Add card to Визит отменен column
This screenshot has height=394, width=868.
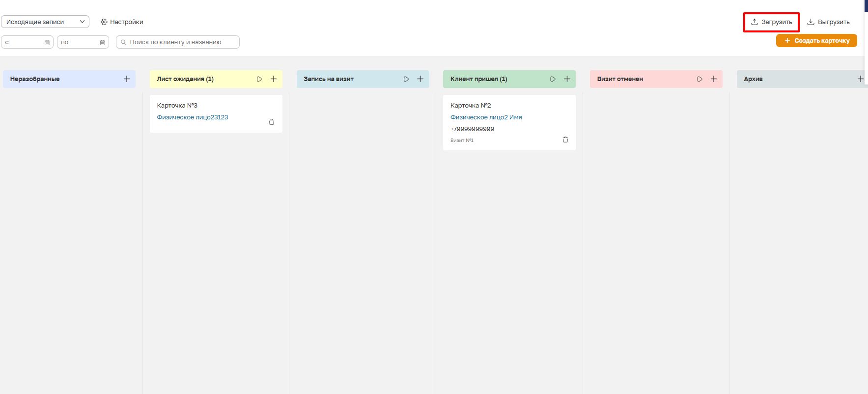(x=714, y=79)
